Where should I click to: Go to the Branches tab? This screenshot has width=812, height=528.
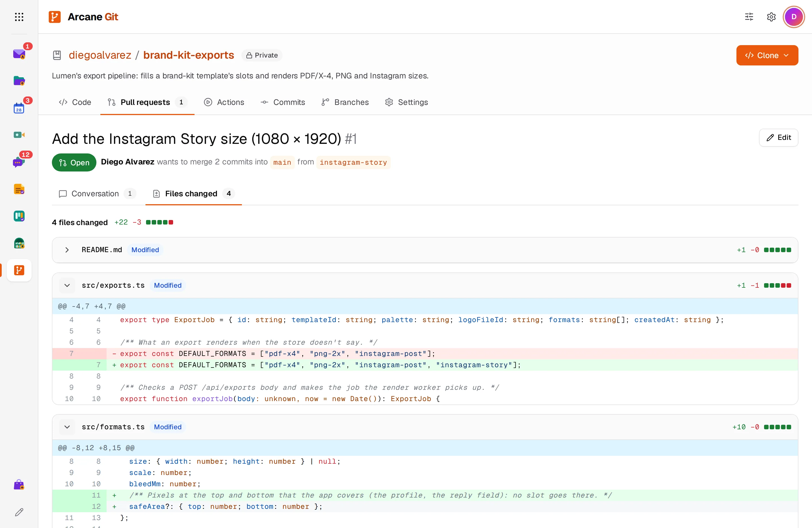(345, 102)
